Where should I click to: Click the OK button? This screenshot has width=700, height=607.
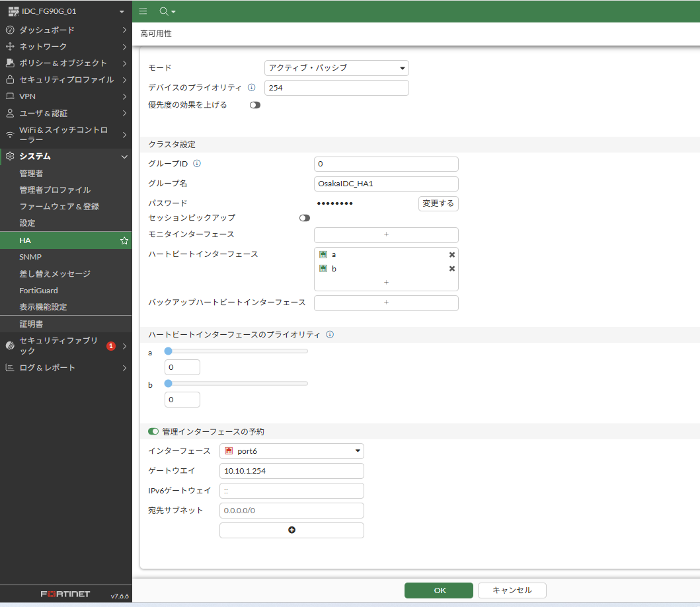[x=439, y=590]
